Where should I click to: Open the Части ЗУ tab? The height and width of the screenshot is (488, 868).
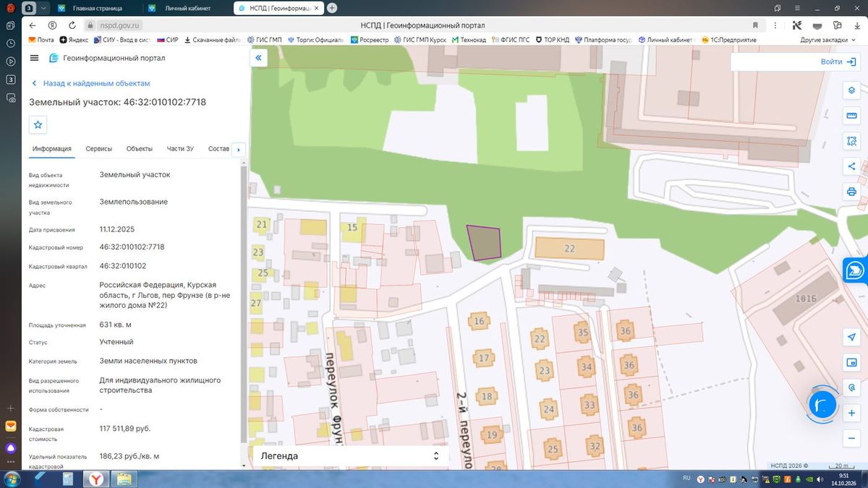180,149
